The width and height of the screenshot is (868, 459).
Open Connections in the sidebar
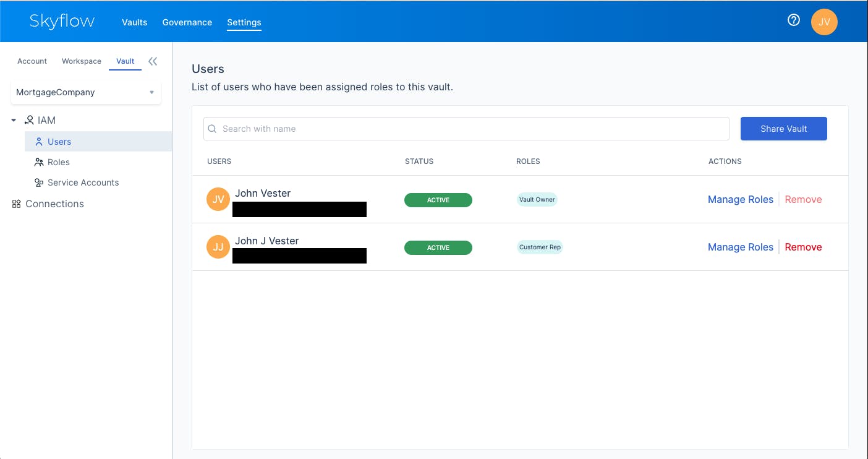[x=54, y=204]
